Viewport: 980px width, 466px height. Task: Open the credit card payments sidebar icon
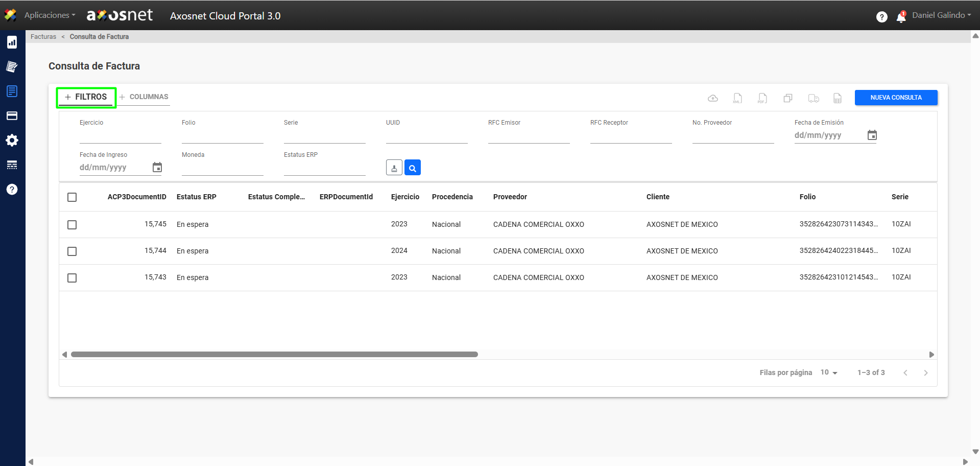[x=12, y=115]
